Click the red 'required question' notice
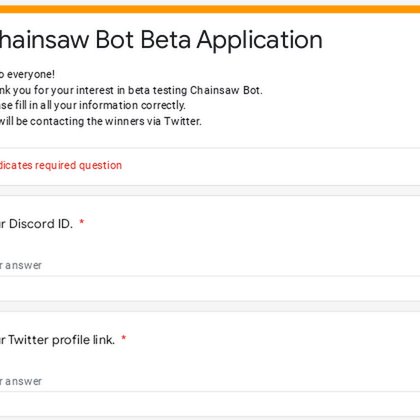This screenshot has height=420, width=420. coord(61,165)
